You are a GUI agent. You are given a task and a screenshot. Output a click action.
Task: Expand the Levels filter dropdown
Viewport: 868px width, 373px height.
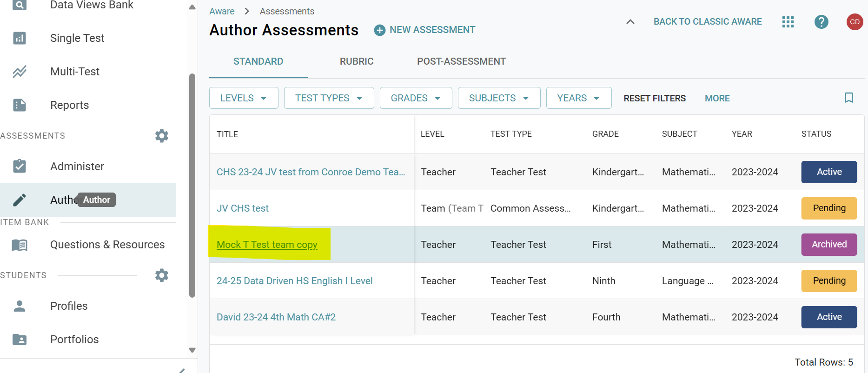tap(244, 98)
